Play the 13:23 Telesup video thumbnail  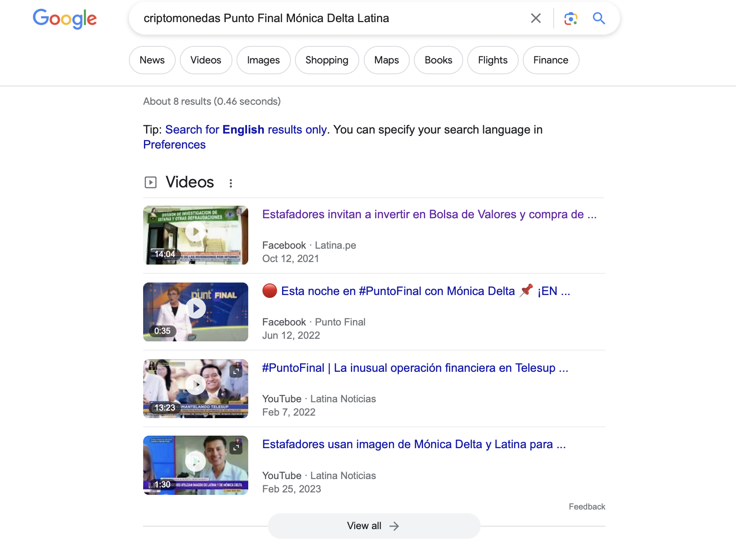[196, 388]
